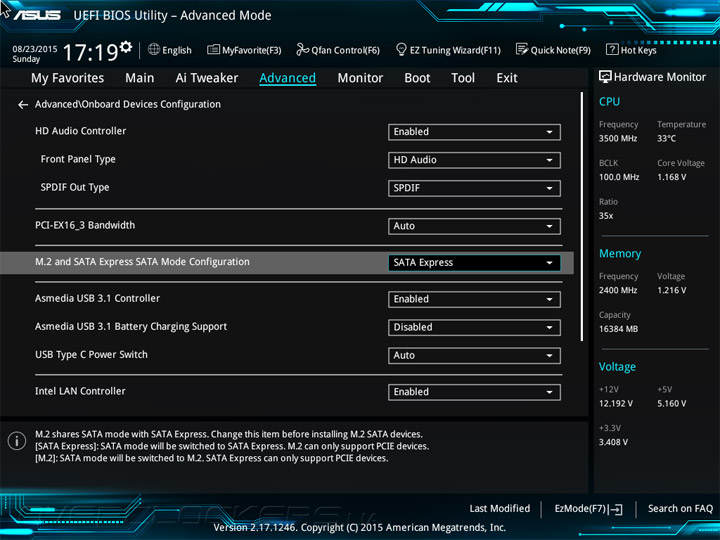This screenshot has height=540, width=720.
Task: Click the Advanced\Onboard Devices Configuration breadcrumb
Action: (x=128, y=104)
